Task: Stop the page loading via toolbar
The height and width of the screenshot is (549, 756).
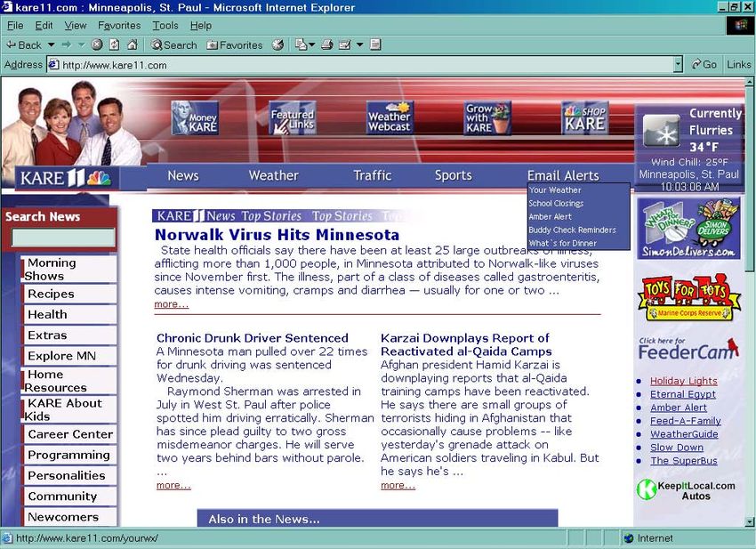Action: click(97, 44)
